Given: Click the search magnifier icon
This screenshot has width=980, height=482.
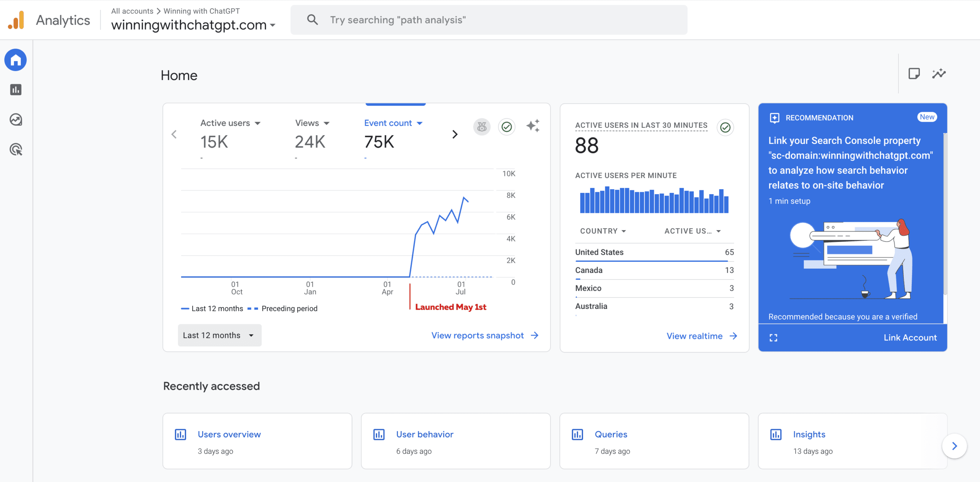Looking at the screenshot, I should click(312, 20).
